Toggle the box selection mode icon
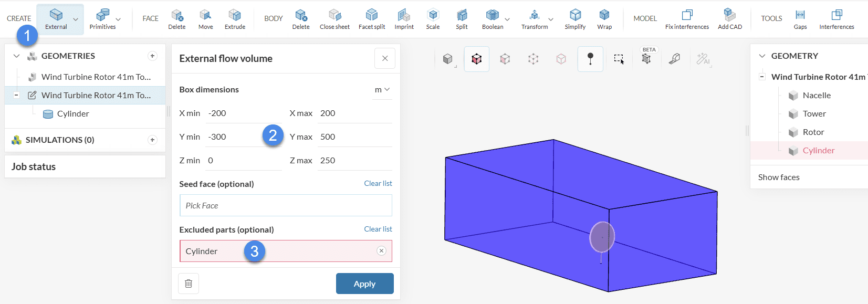The width and height of the screenshot is (868, 304). click(x=619, y=59)
